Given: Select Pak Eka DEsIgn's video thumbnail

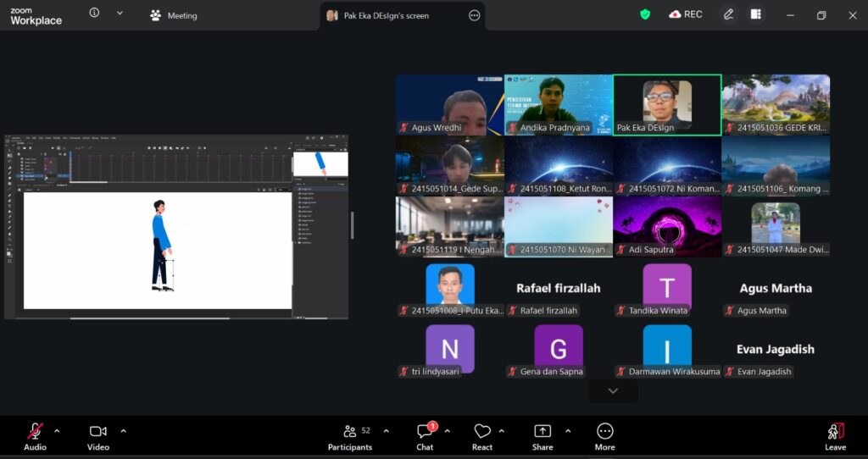Looking at the screenshot, I should point(666,104).
